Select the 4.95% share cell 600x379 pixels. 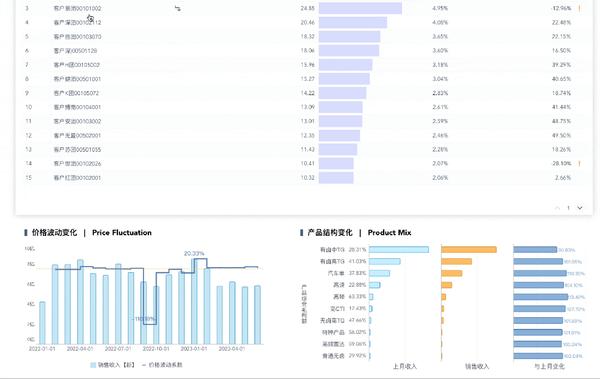440,8
